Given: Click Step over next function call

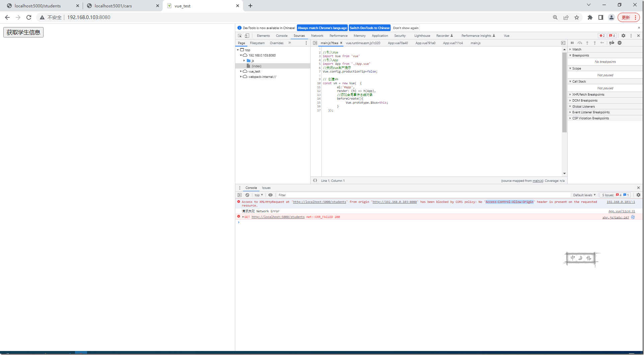Looking at the screenshot, I should pyautogui.click(x=580, y=43).
